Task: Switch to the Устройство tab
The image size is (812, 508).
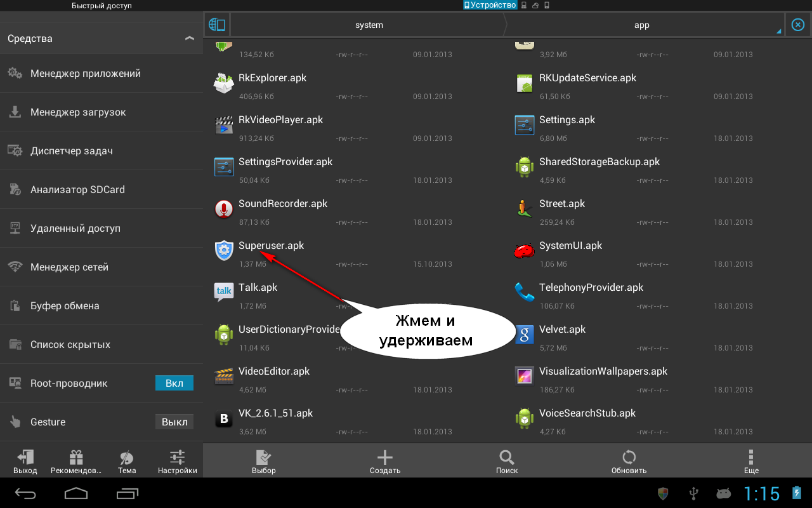Action: coord(490,5)
